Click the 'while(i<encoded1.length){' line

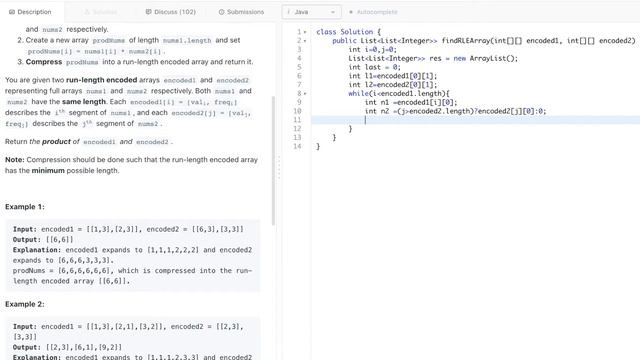398,93
